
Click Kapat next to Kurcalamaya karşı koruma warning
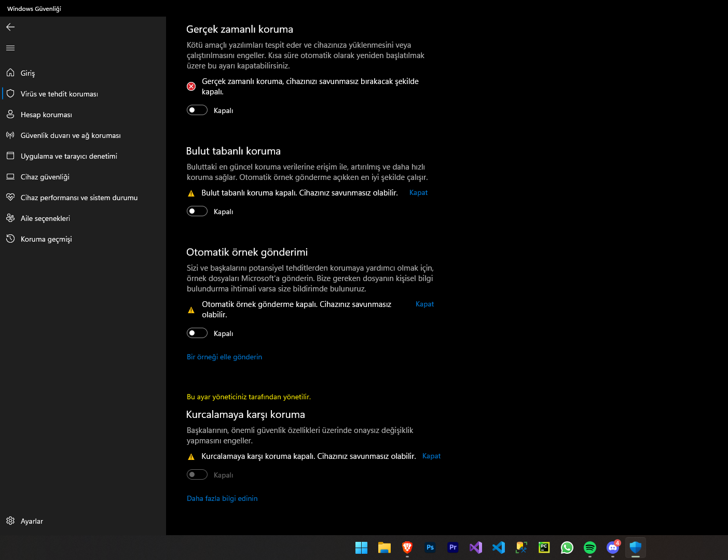pyautogui.click(x=431, y=456)
